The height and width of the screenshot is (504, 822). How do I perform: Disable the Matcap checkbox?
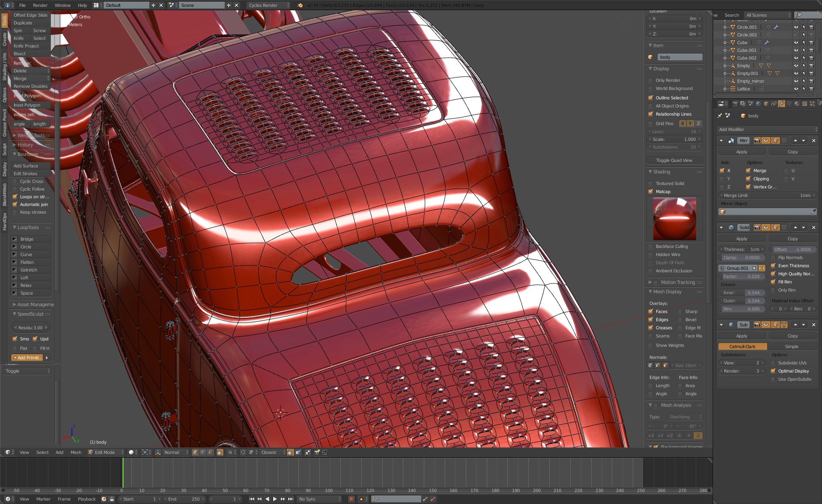click(x=651, y=191)
